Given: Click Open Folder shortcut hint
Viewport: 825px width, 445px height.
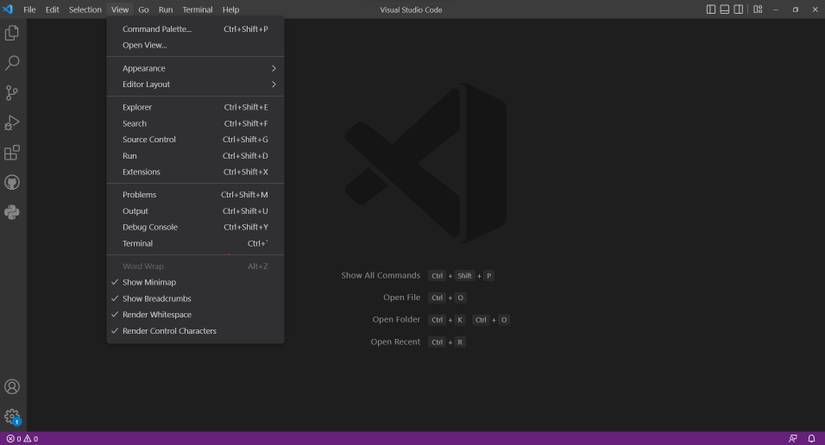Looking at the screenshot, I should tap(396, 320).
